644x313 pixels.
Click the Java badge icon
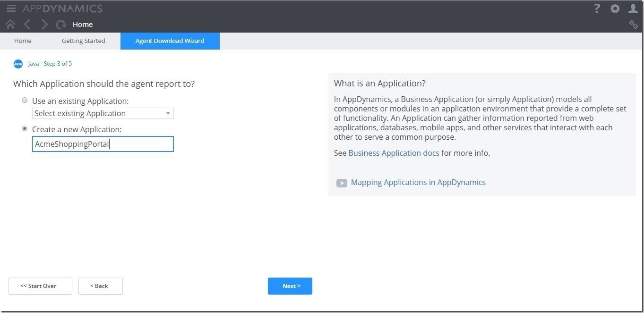point(18,64)
